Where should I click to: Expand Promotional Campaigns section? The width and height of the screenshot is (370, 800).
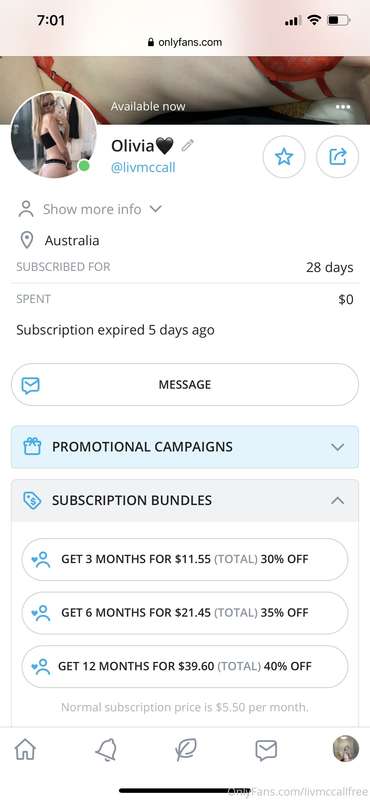click(185, 447)
